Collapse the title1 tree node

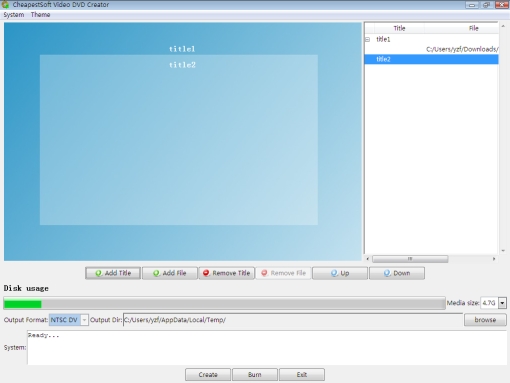(368, 40)
